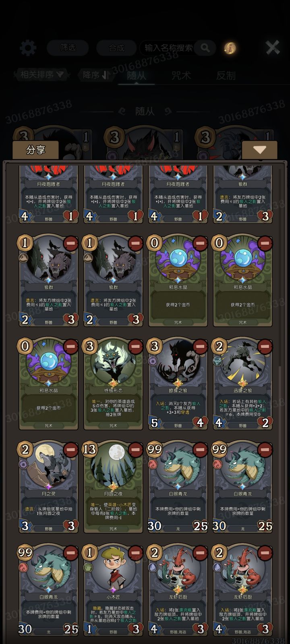Remove 月之灵 card with minus icon
The width and height of the screenshot is (290, 644).
point(70,450)
